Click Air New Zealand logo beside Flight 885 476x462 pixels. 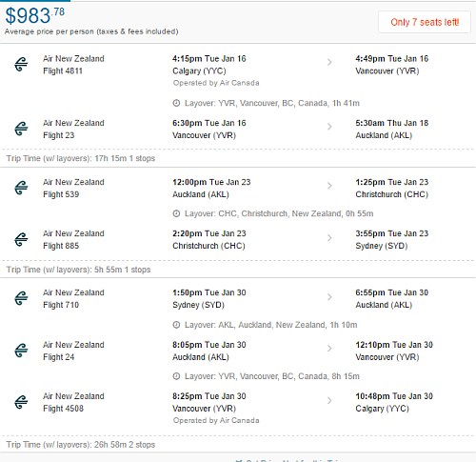21,239
